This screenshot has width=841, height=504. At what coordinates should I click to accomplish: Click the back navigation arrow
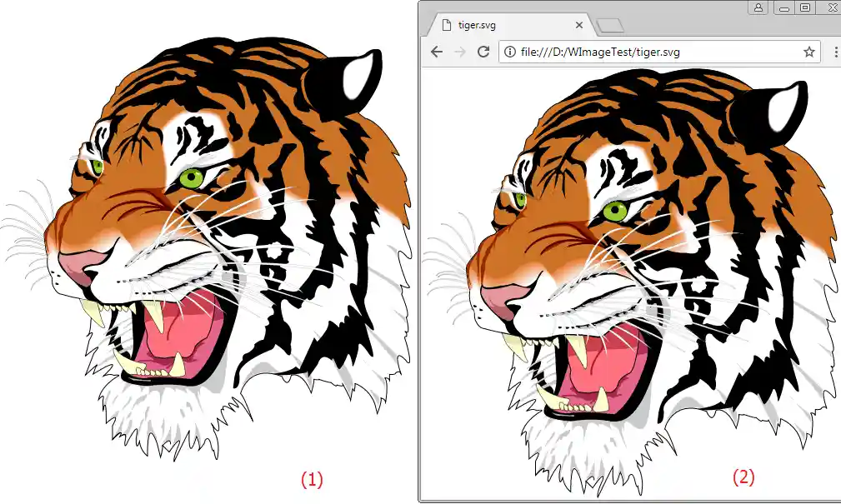coord(437,52)
